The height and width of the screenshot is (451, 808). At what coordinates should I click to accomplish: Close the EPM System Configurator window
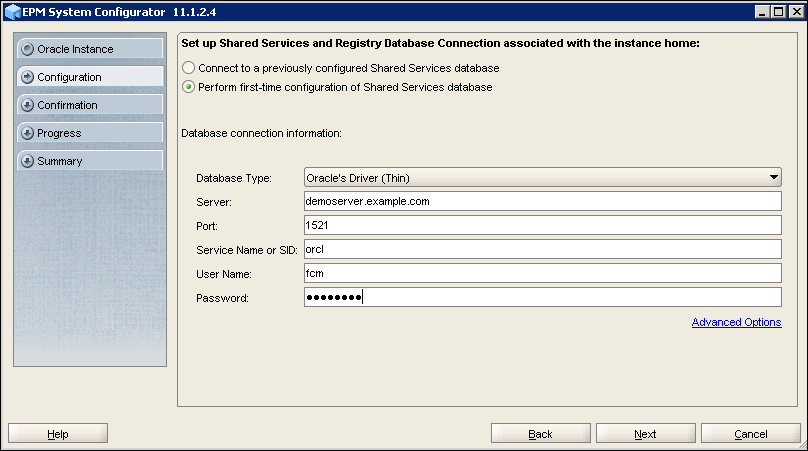(x=796, y=11)
